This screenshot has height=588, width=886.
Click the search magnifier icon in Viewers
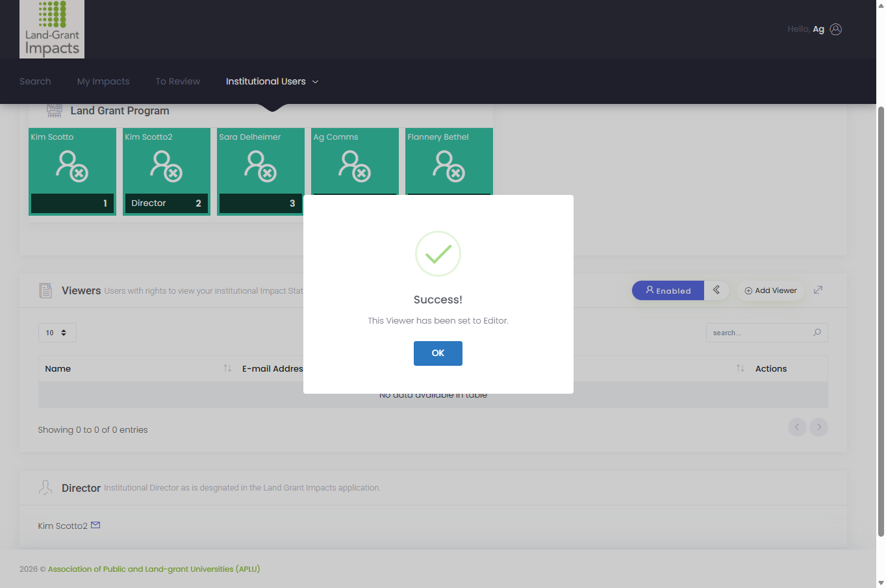pos(817,333)
